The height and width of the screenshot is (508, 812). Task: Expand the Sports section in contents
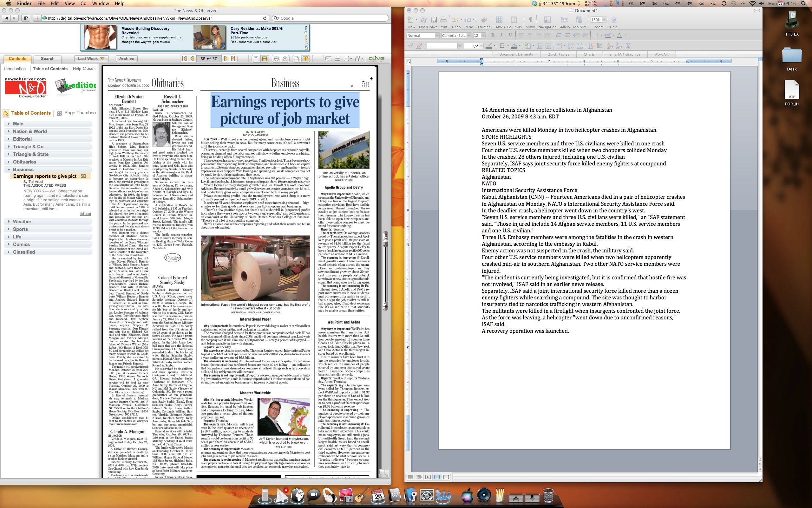tap(48, 229)
